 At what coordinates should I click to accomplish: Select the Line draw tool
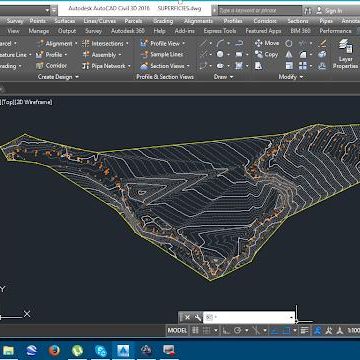(x=203, y=43)
